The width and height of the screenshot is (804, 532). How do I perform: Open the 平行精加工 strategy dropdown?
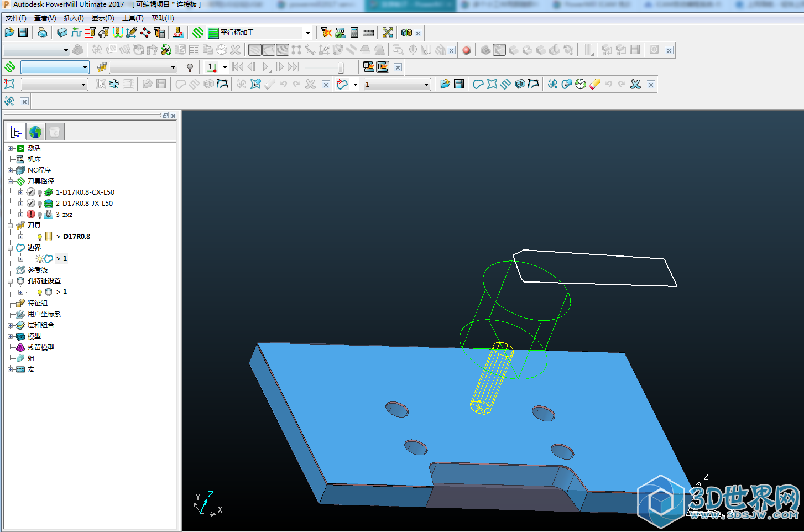click(308, 33)
